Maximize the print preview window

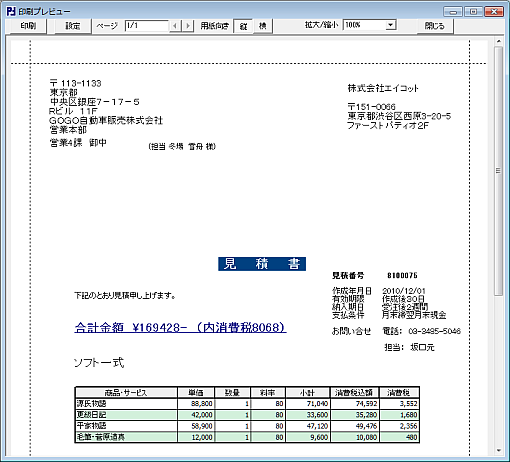click(x=473, y=12)
